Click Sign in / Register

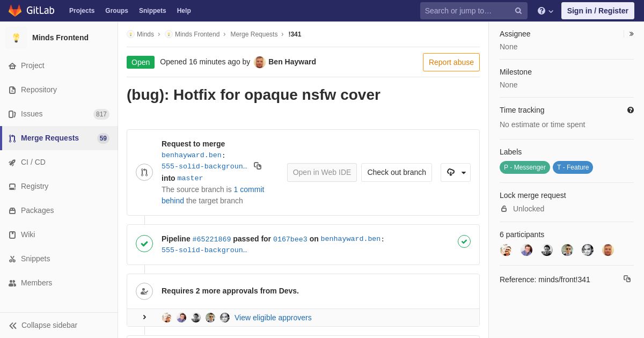pos(597,11)
